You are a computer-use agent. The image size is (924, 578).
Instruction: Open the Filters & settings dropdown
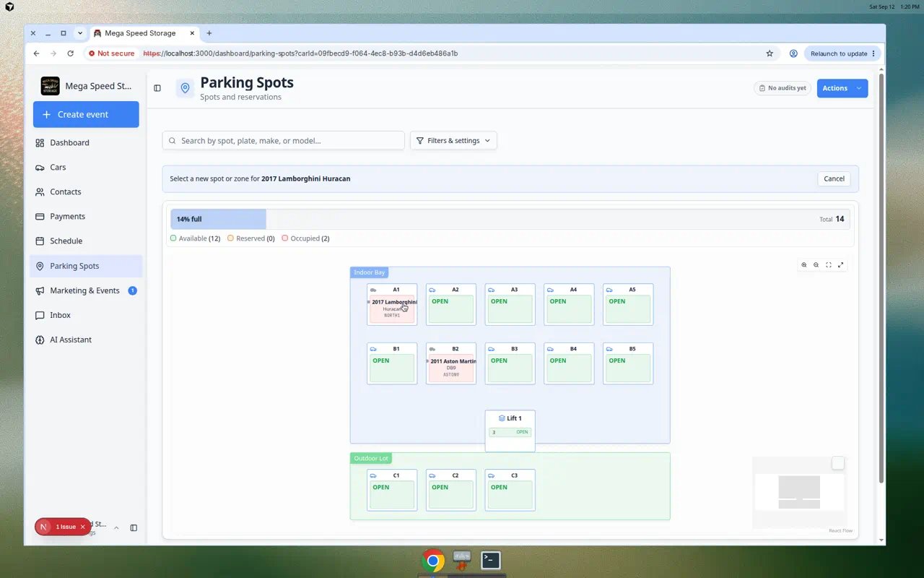[453, 141]
